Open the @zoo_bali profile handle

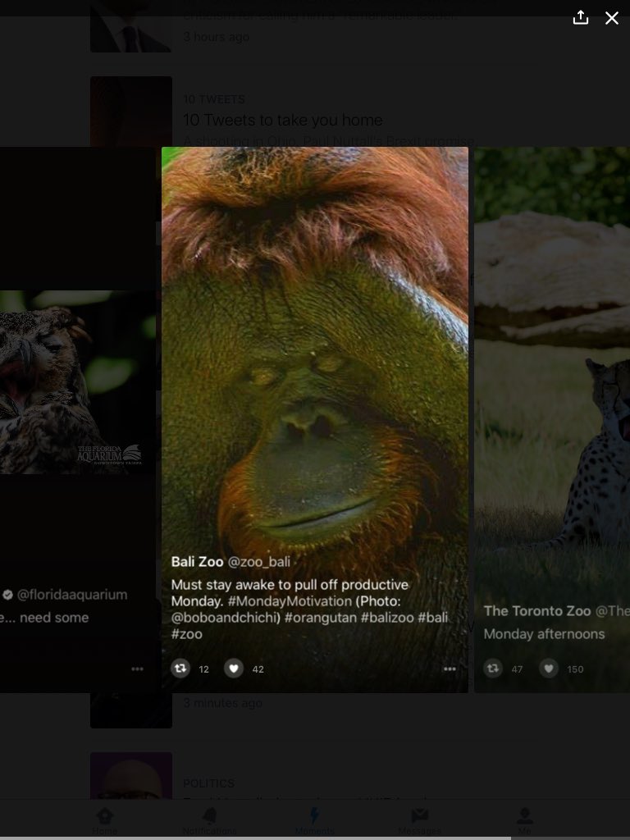[x=259, y=561]
